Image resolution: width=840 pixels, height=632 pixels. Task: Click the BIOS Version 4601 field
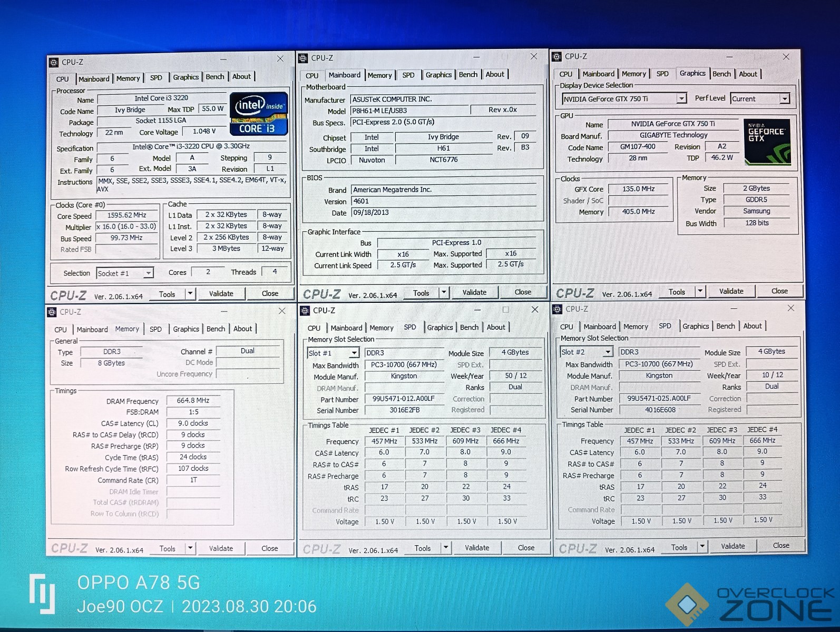[x=444, y=201]
